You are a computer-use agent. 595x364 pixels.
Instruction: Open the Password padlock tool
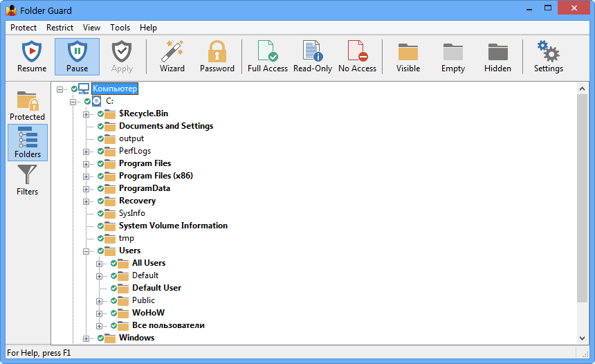click(x=217, y=51)
